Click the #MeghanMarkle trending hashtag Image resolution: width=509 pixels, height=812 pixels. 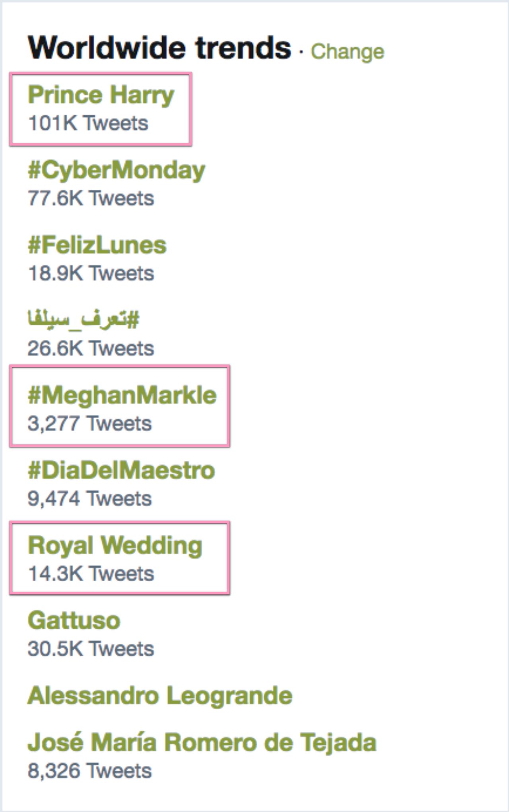122,395
